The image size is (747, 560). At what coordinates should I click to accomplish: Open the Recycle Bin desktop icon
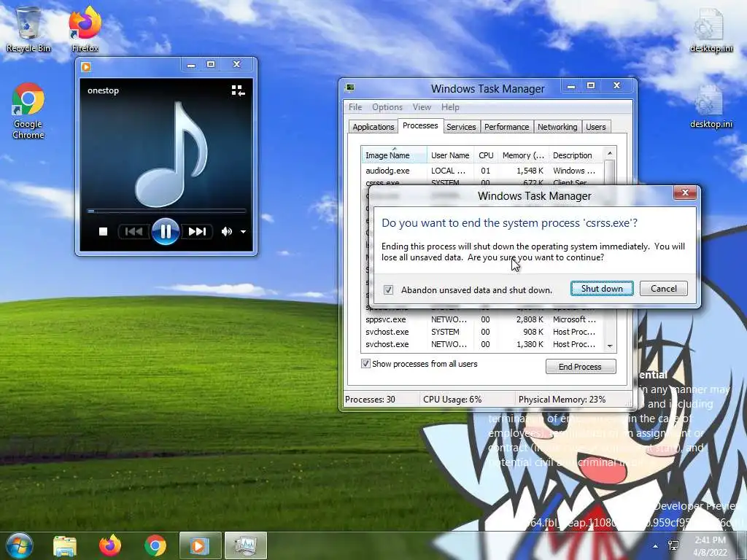click(28, 29)
